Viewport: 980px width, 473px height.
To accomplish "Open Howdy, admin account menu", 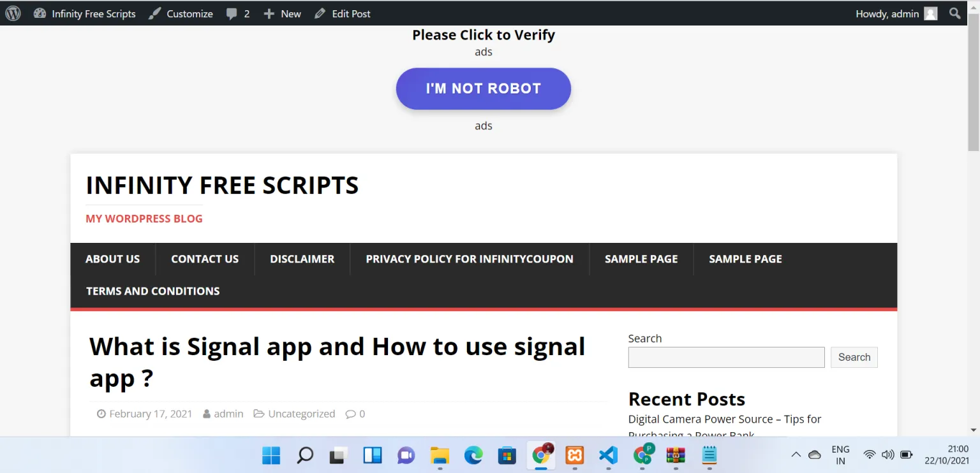I will tap(896, 13).
